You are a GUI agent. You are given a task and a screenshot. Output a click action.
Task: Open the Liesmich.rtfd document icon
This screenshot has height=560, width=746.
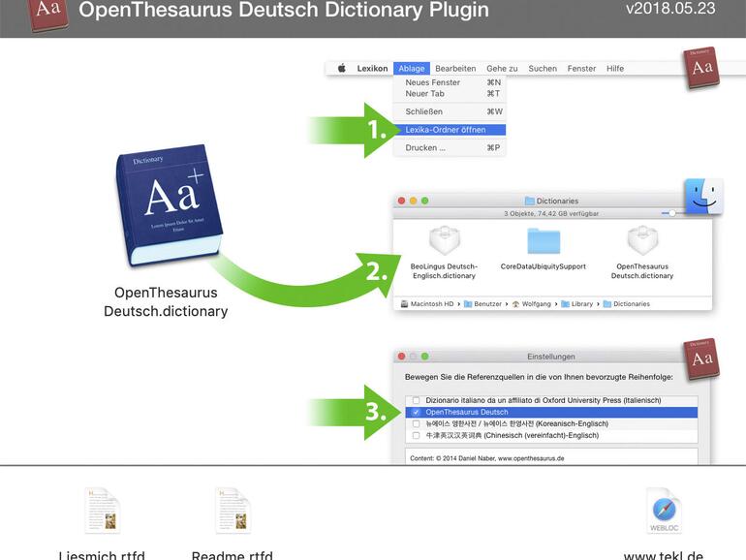coord(103,511)
